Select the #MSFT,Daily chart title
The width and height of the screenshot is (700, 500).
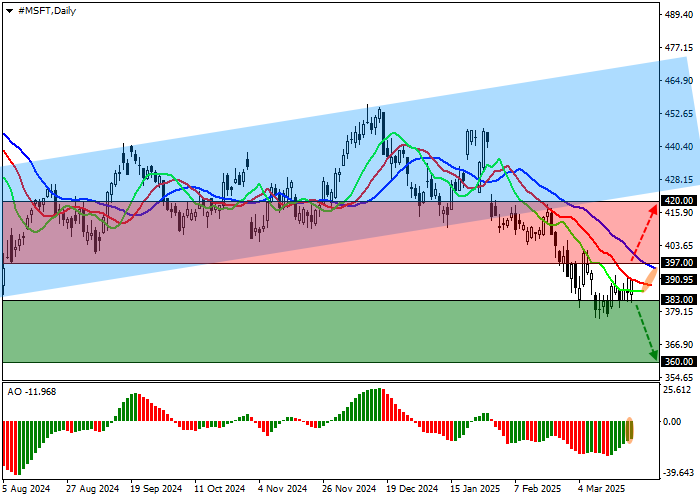click(45, 10)
